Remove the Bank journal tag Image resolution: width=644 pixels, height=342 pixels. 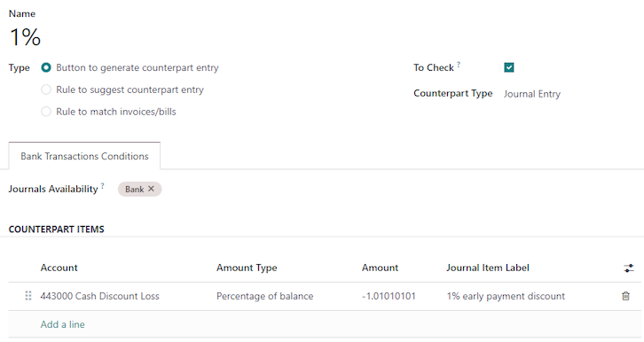151,189
